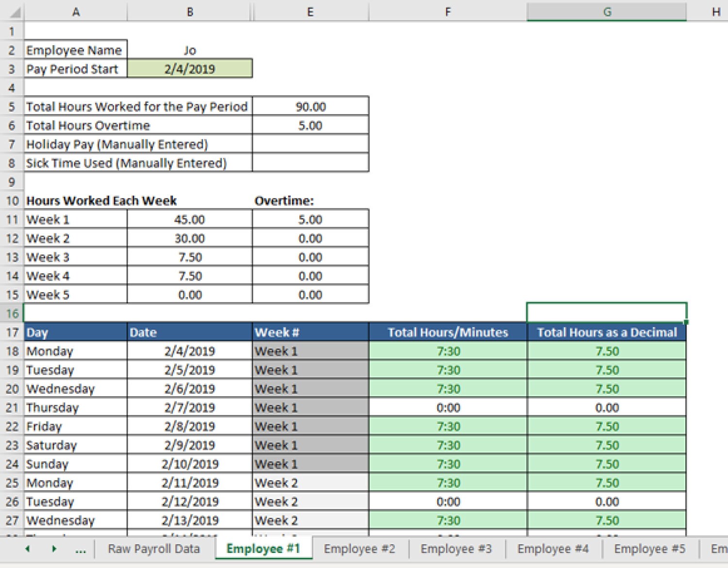Viewport: 728px width, 568px height.
Task: Click the empty Sick Time Used cell
Action: 310,163
